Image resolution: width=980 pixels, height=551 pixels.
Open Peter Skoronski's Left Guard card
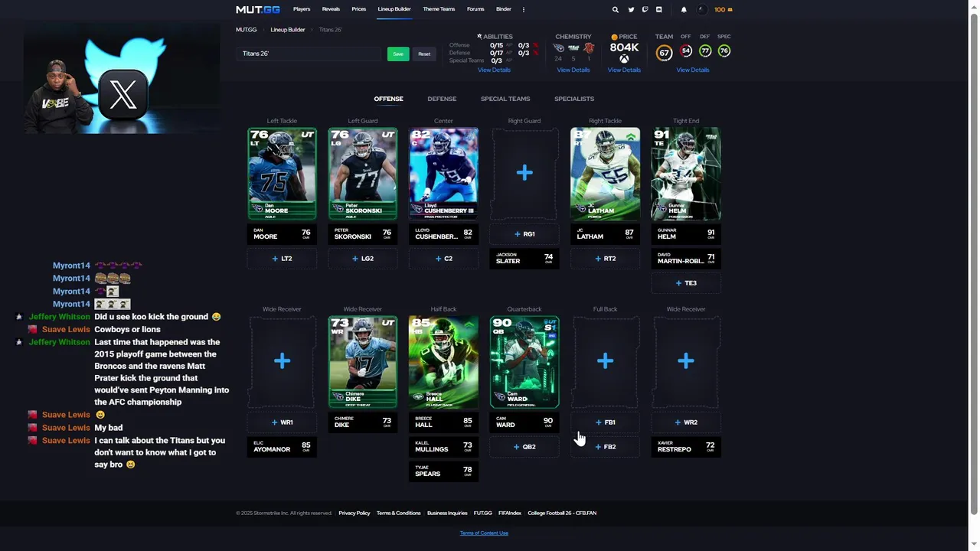(363, 174)
